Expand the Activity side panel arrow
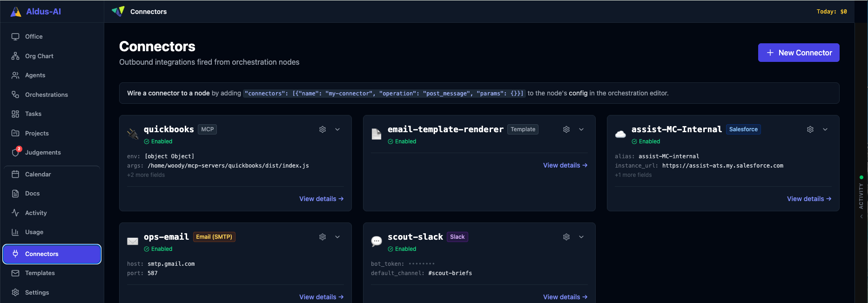Screen dimensions: 868x303 pos(861,216)
